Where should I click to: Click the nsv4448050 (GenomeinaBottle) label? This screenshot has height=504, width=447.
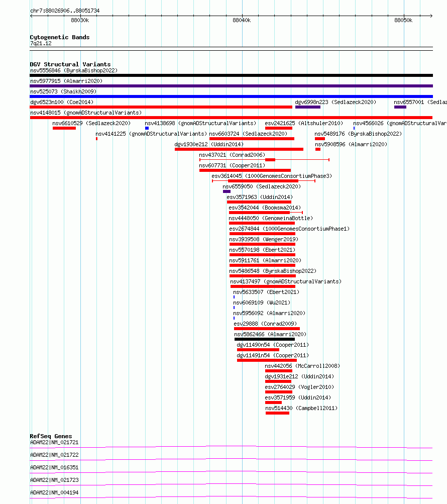[x=271, y=219]
